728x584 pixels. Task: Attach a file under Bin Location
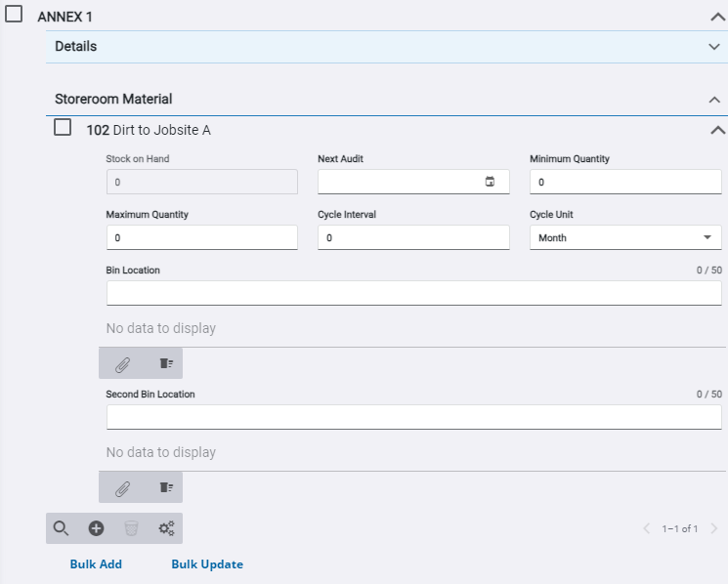tap(122, 365)
